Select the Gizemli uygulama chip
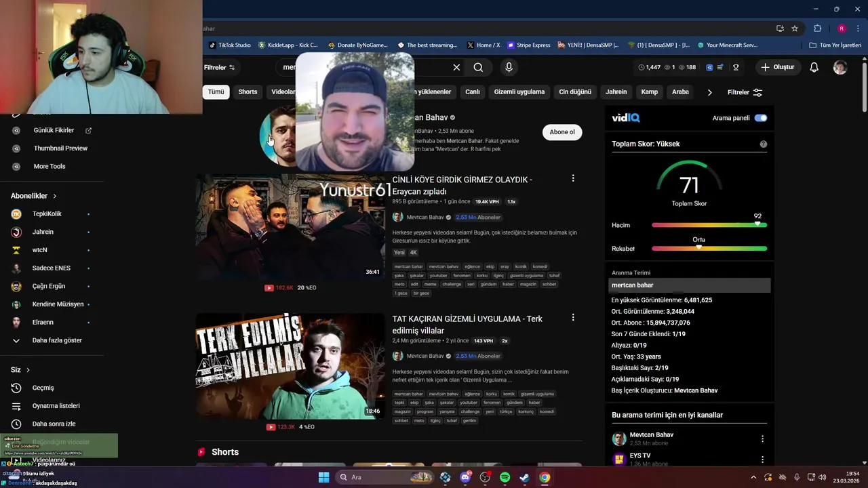The height and width of the screenshot is (488, 868). click(519, 91)
